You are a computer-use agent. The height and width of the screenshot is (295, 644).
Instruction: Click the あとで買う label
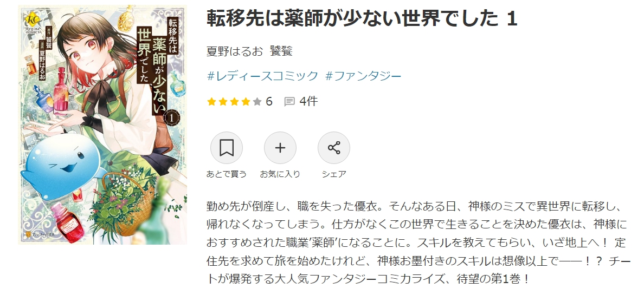pos(226,174)
